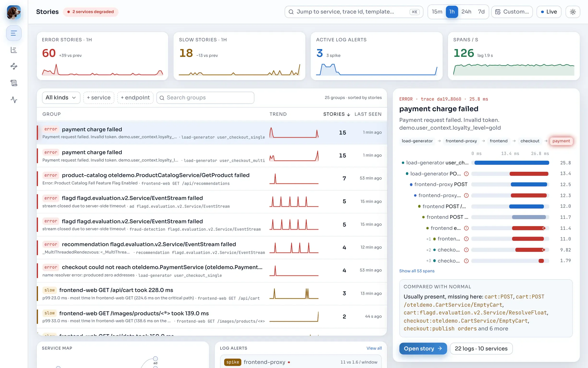588x368 pixels.
Task: Open Error Stories 1H card
Action: click(x=102, y=56)
